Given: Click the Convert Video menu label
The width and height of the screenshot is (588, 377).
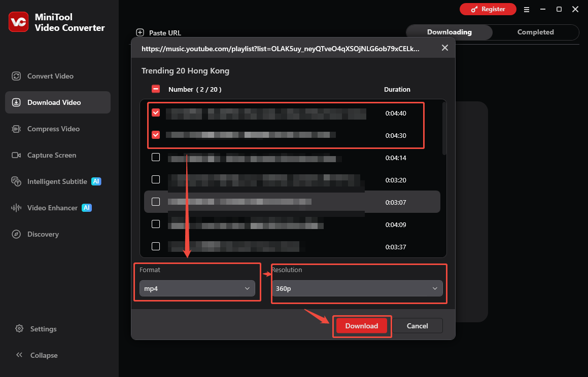Looking at the screenshot, I should [x=50, y=76].
